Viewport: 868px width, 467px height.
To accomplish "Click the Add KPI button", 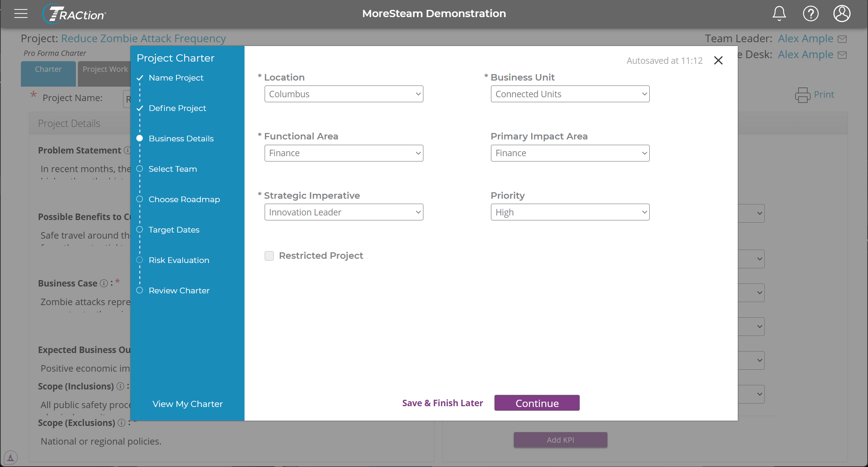I will [x=560, y=440].
